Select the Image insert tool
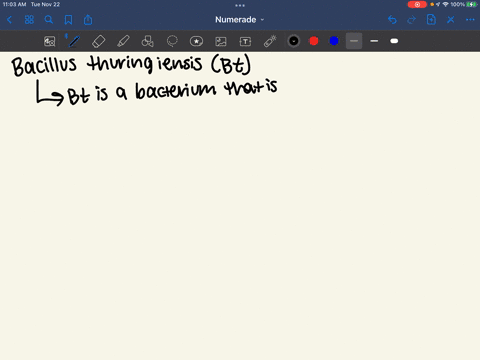 click(x=221, y=41)
